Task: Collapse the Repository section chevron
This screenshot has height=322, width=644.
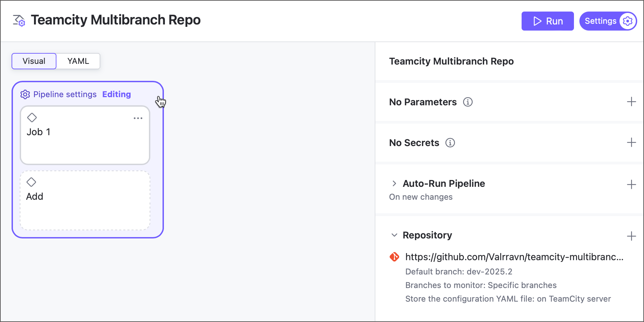Action: pyautogui.click(x=394, y=235)
